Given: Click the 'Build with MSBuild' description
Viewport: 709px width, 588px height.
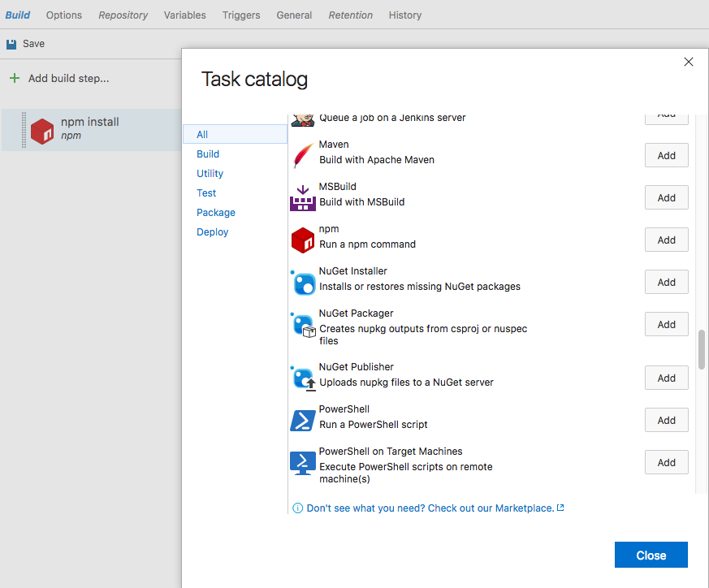Looking at the screenshot, I should tap(361, 202).
